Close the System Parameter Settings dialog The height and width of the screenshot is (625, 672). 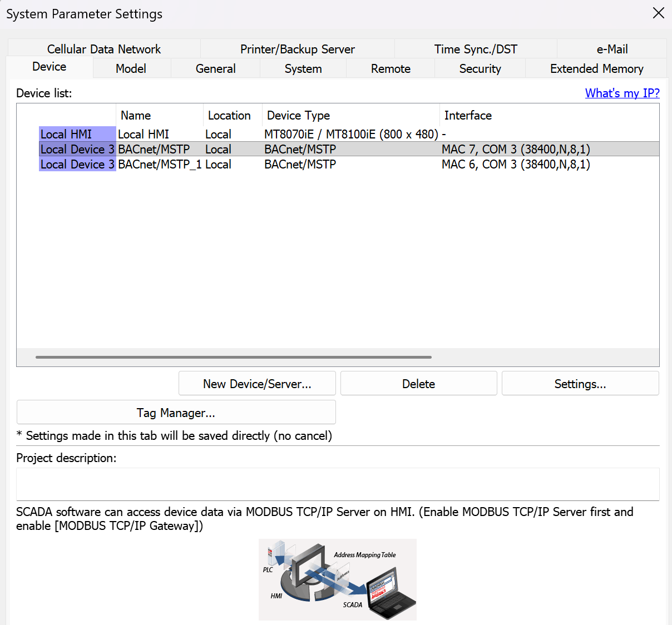click(658, 13)
